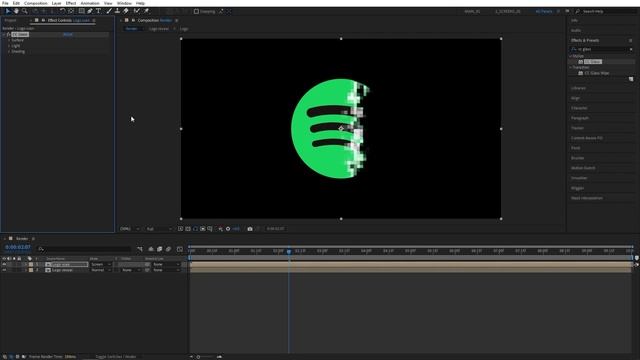This screenshot has height=360, width=640.
Task: Click the snapshot camera icon in viewer
Action: [x=250, y=229]
